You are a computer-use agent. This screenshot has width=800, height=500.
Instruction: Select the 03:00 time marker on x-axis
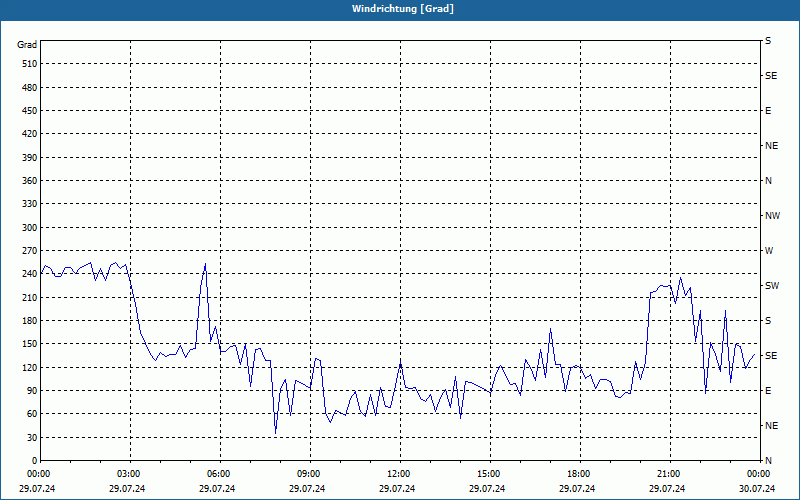(x=129, y=473)
